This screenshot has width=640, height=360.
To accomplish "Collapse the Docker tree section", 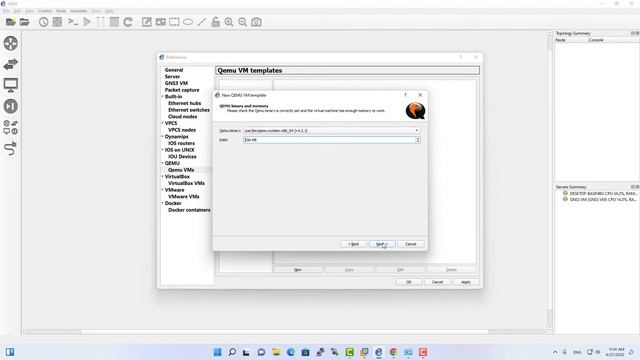I will click(x=162, y=203).
